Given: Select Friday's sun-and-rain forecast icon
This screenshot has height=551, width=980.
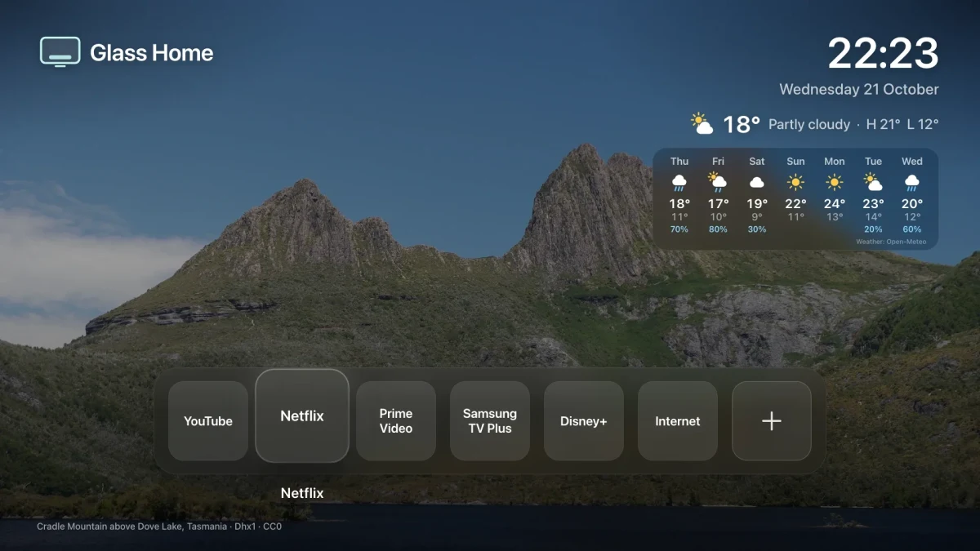Looking at the screenshot, I should point(718,183).
